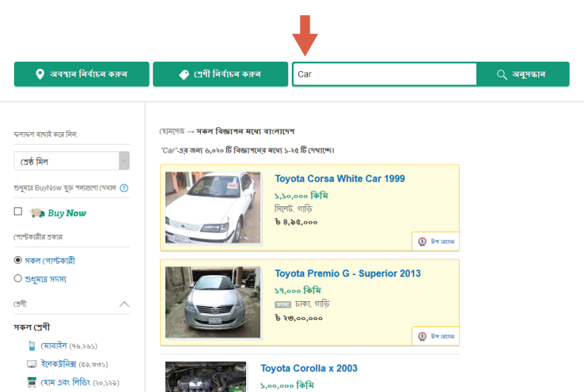Open the Toyota Corsa White Car 1999 listing
584x392 pixels.
click(x=339, y=179)
